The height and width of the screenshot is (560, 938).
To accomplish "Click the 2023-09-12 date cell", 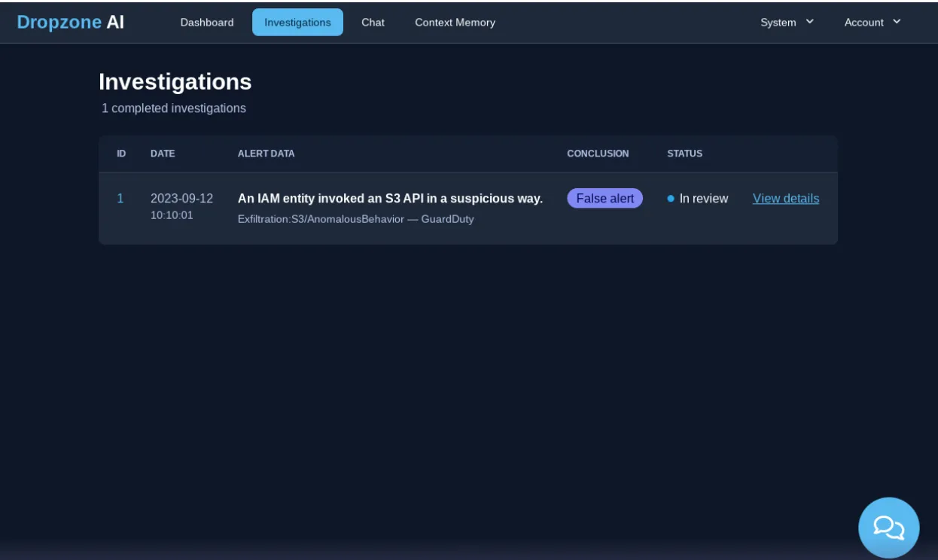I will (181, 198).
